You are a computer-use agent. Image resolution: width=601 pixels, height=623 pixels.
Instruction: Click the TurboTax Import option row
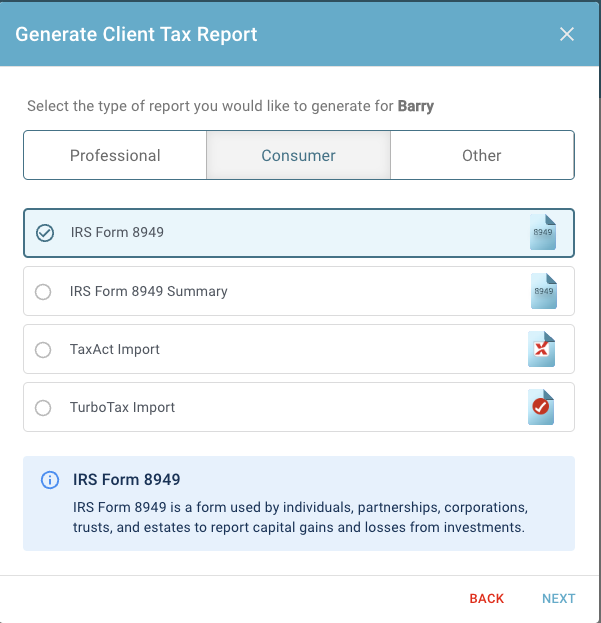(299, 407)
